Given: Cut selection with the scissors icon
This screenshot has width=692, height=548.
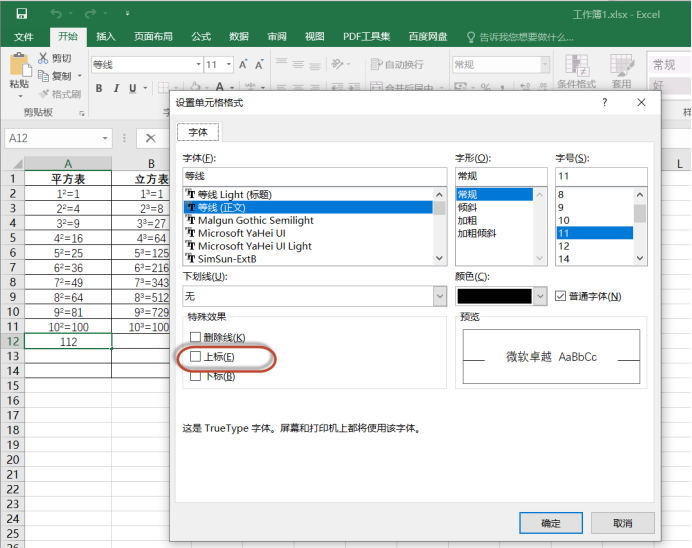Looking at the screenshot, I should (x=43, y=58).
